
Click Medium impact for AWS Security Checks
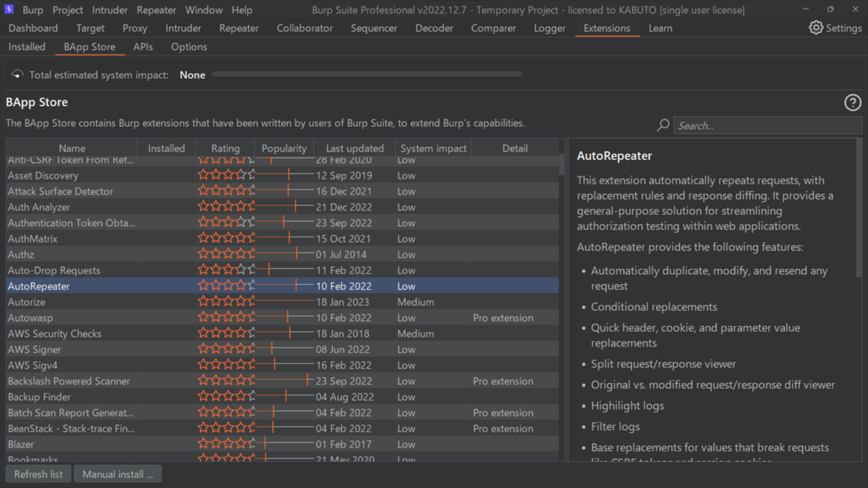[415, 334]
